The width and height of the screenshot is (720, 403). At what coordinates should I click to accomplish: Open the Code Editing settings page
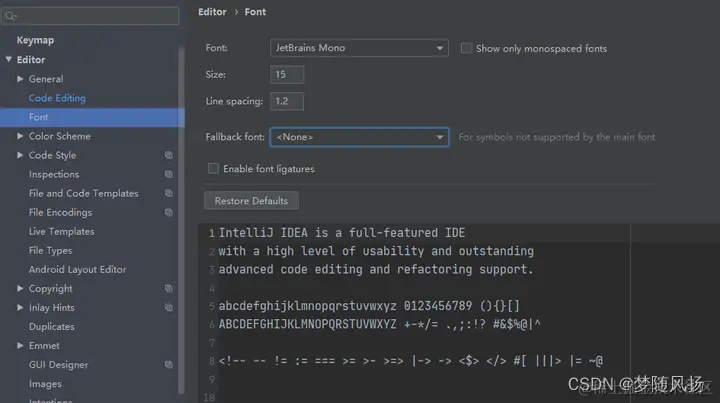[x=57, y=98]
